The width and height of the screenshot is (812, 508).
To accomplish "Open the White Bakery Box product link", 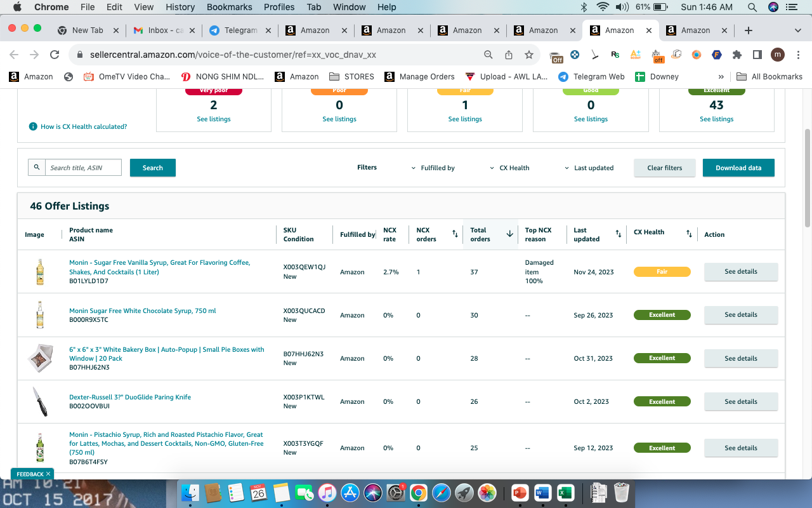I will click(x=167, y=354).
